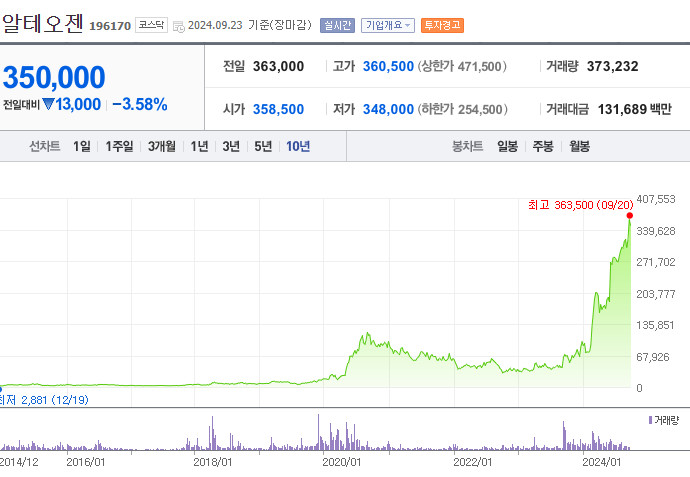The height and width of the screenshot is (477, 690).
Task: Click the 선차트 label
Action: click(44, 146)
